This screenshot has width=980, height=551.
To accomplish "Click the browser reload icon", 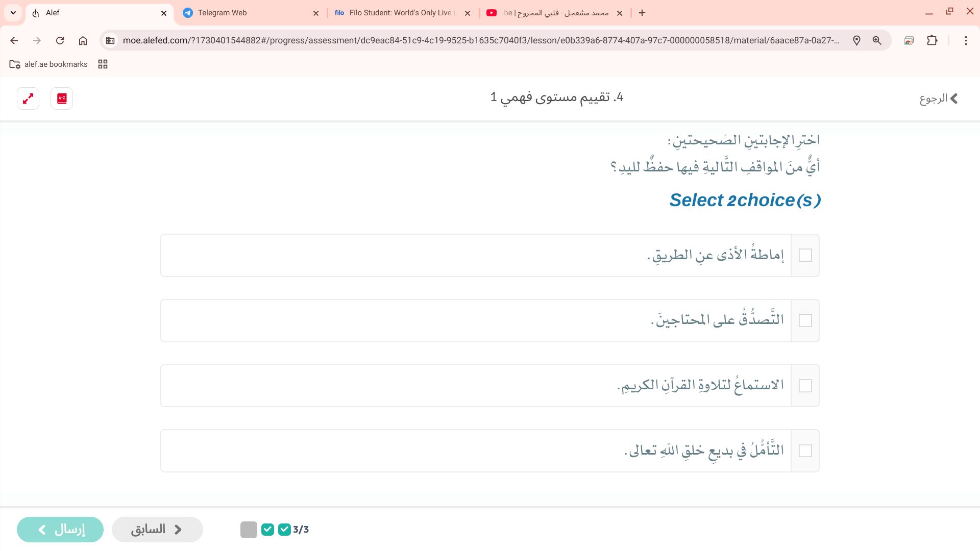I will [x=60, y=40].
